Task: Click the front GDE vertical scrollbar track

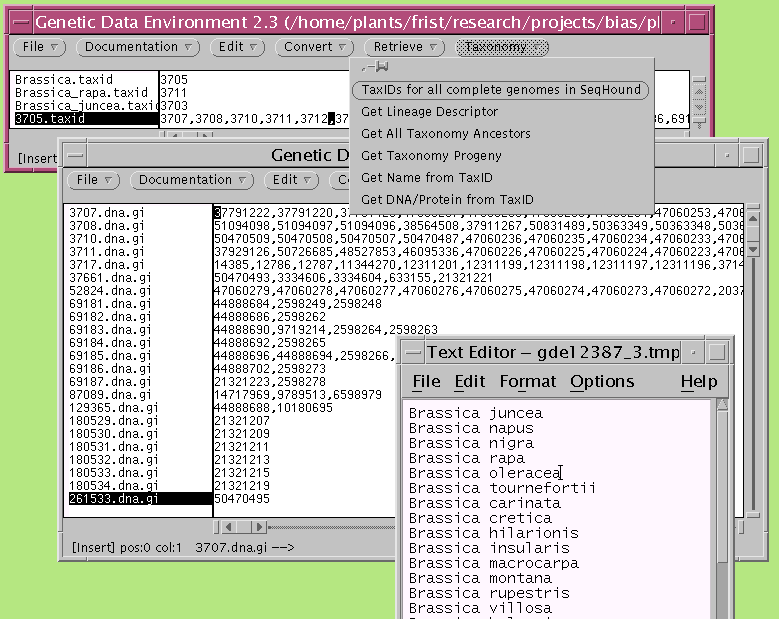Action: 753,383
